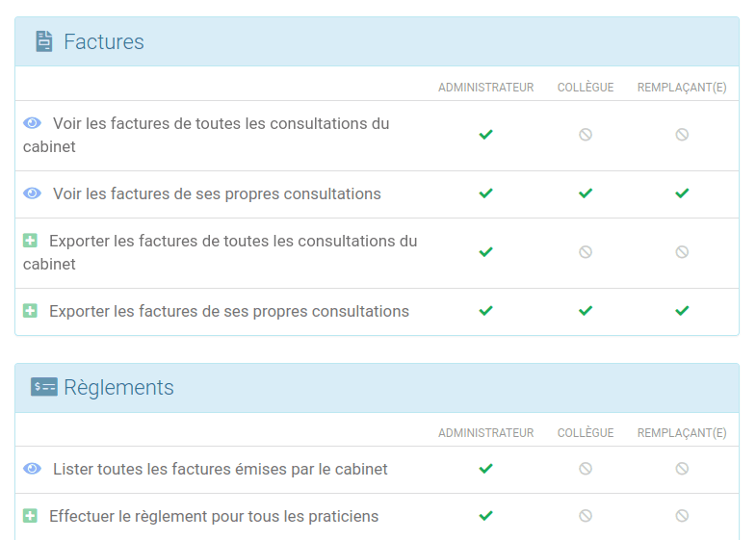The image size is (756, 540).
Task: Click plus icon beside 'Effectuer le règlement pour tous les praticiens'
Action: coord(30,516)
